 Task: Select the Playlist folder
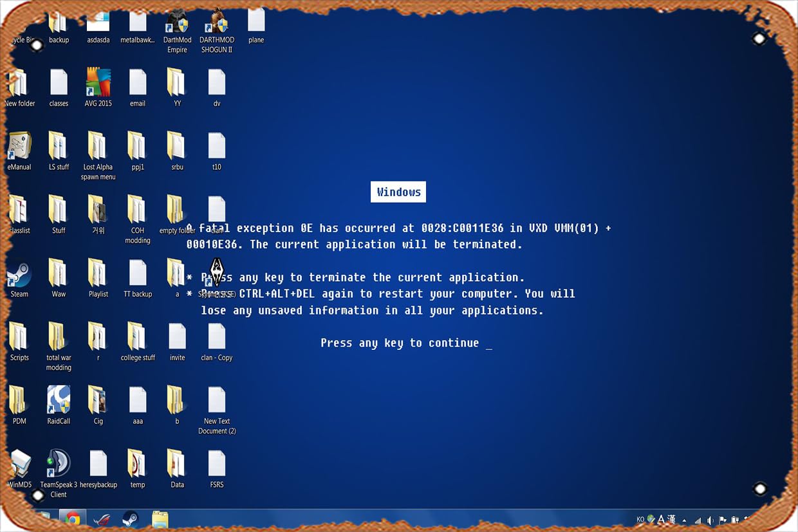pos(98,279)
